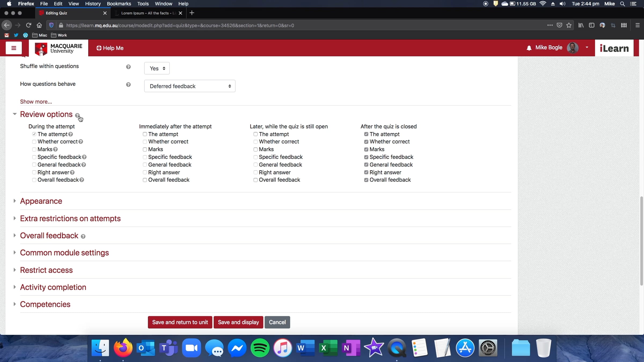Screen dimensions: 644x362
Task: Open the How questions behave dropdown
Action: tap(189, 86)
